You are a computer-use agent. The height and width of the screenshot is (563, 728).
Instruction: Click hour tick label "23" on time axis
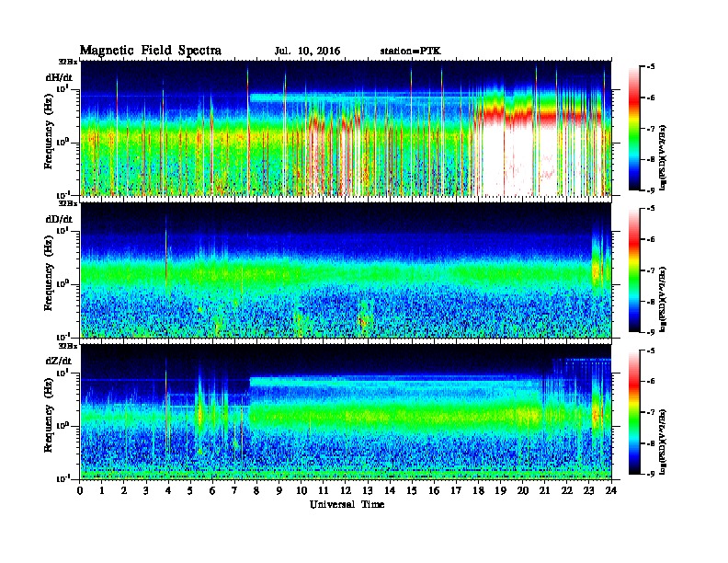pyautogui.click(x=589, y=490)
